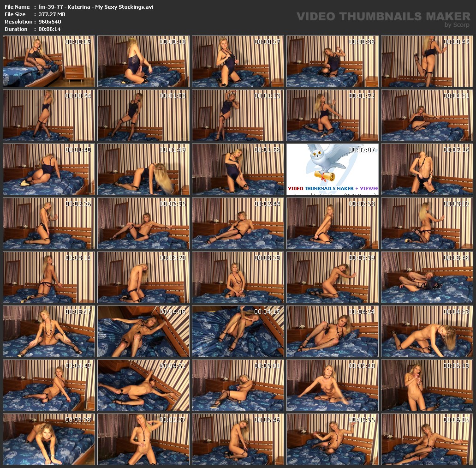Click the 00:00:36 timestamp label
Image resolution: width=476 pixels, height=468 pixels.
(x=362, y=42)
